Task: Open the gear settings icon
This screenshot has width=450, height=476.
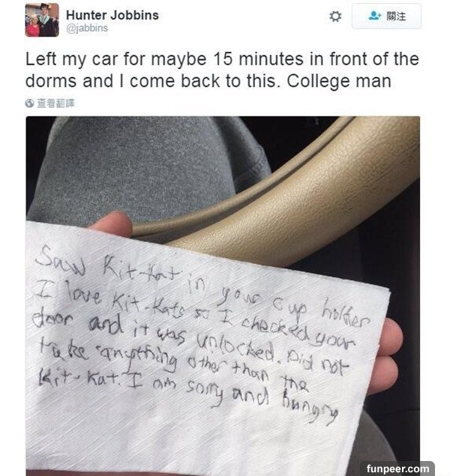Action: [x=335, y=16]
